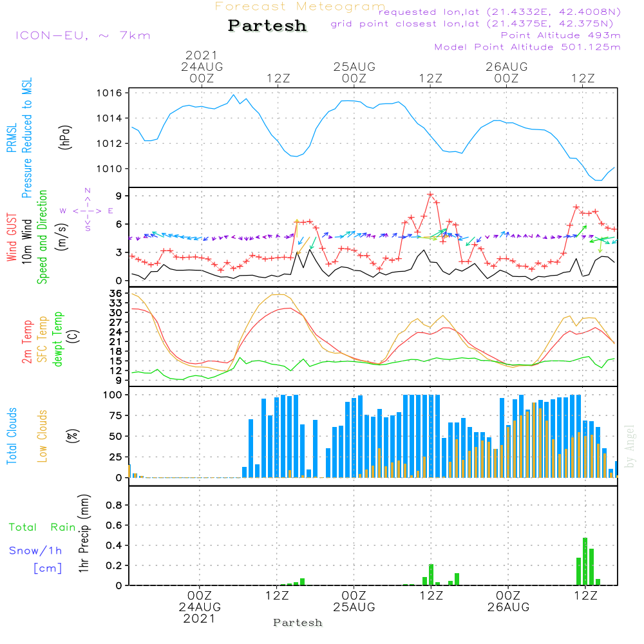Select the wind axis tick value 3
This screenshot has width=644, height=644.
[x=119, y=252]
